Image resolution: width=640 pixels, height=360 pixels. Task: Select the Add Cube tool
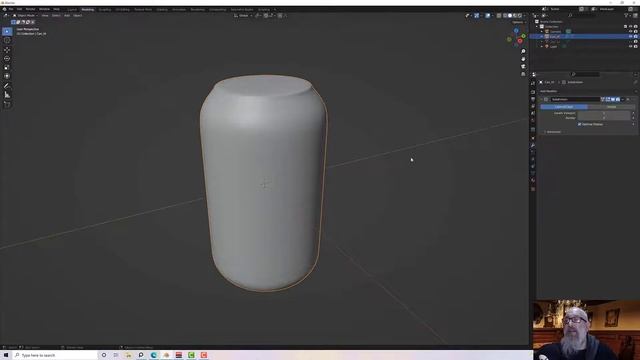[7, 104]
